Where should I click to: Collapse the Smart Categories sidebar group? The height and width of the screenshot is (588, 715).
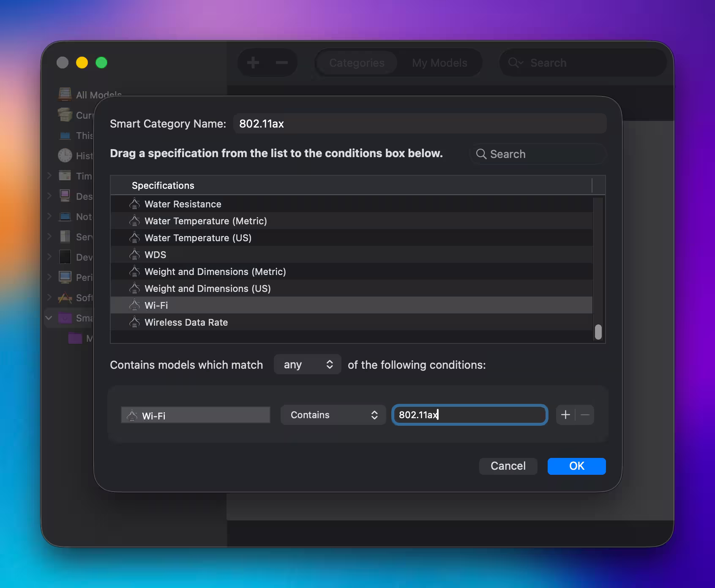(49, 318)
